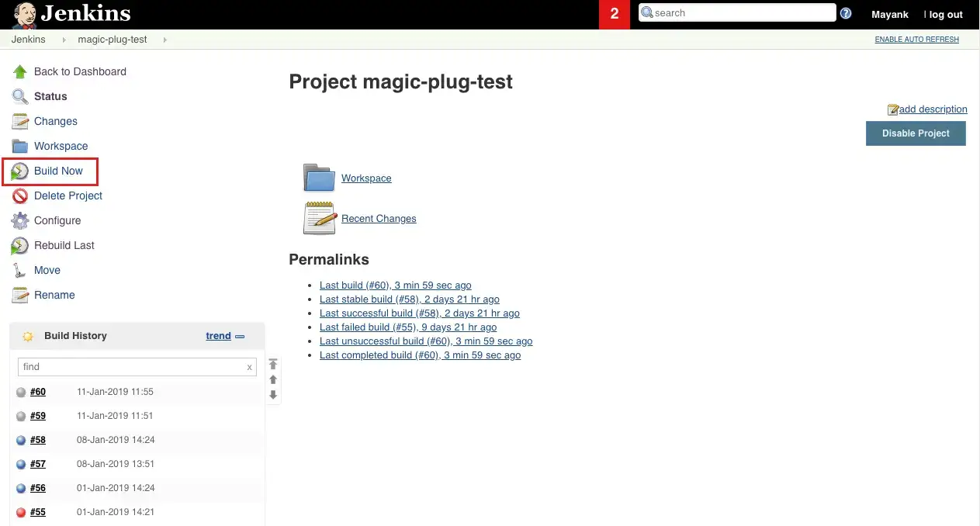
Task: Disable the magic-plug-test project
Action: tap(916, 133)
